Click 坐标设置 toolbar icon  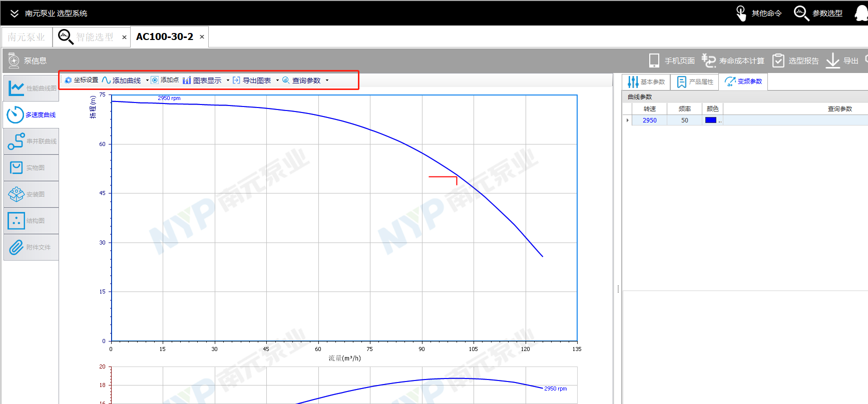(69, 80)
